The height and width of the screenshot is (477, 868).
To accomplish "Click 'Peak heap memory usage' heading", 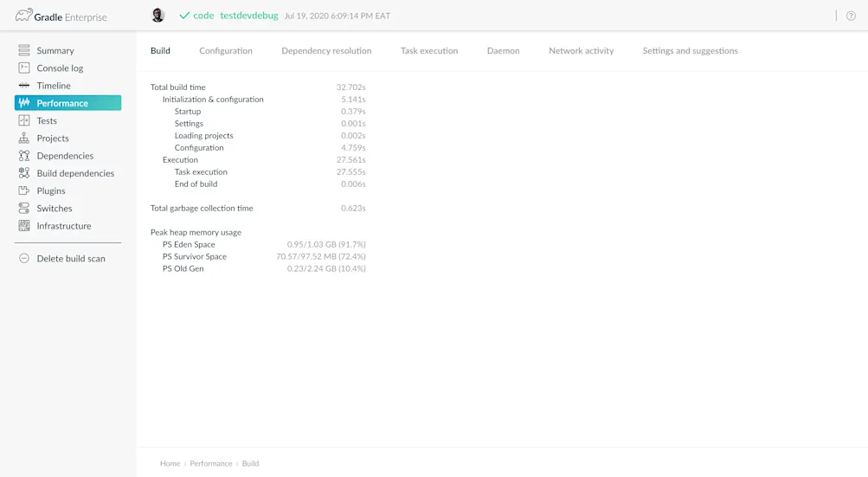I will [x=196, y=233].
